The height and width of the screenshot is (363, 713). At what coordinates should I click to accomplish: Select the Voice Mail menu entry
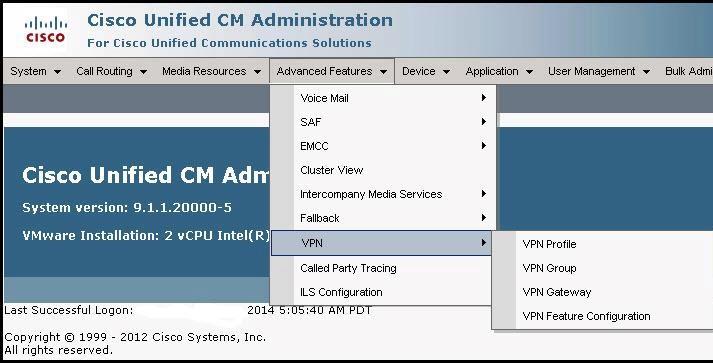(383, 98)
